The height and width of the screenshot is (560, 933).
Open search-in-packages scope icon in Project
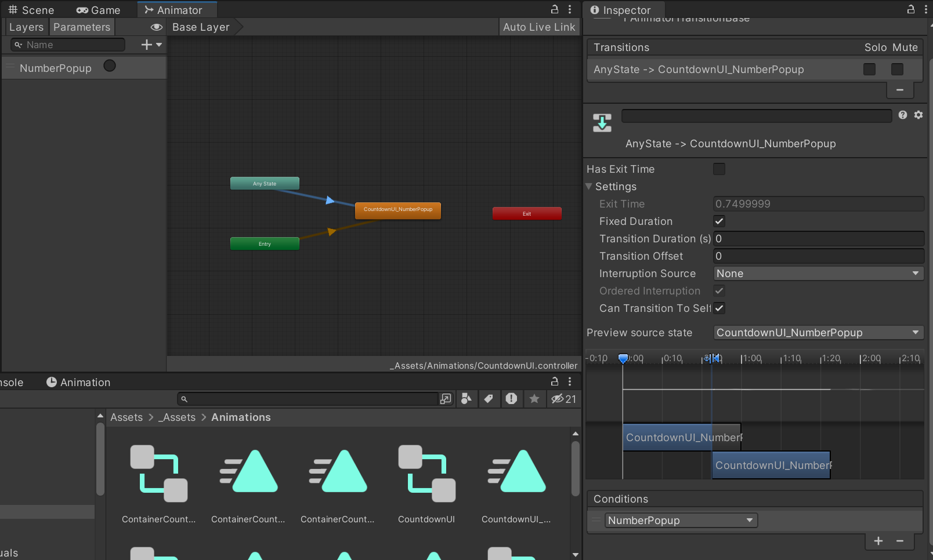(446, 399)
